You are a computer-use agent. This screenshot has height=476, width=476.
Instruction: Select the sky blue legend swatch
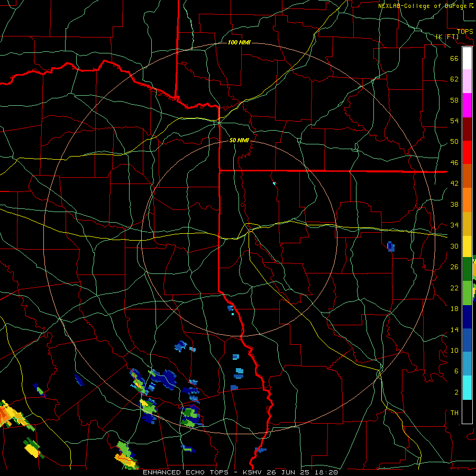(x=467, y=364)
